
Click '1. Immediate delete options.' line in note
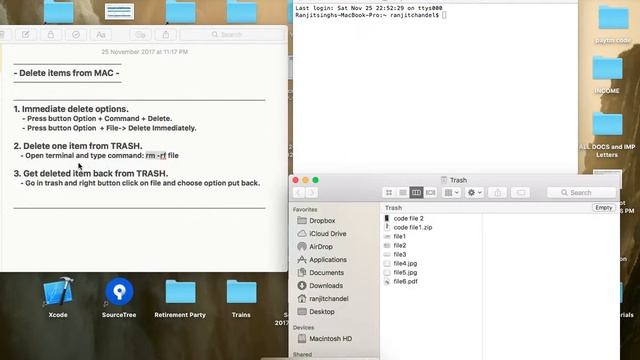71,109
